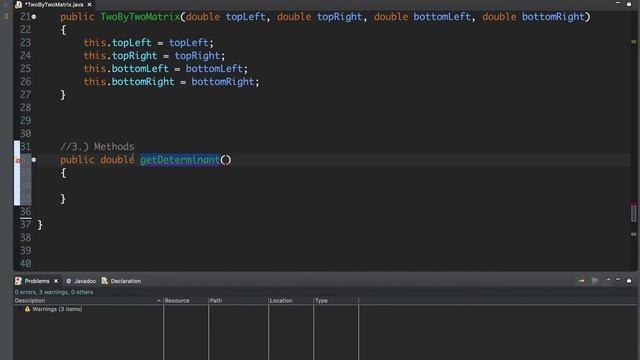This screenshot has width=640, height=360.
Task: Close the Problems view tab
Action: [x=56, y=281]
